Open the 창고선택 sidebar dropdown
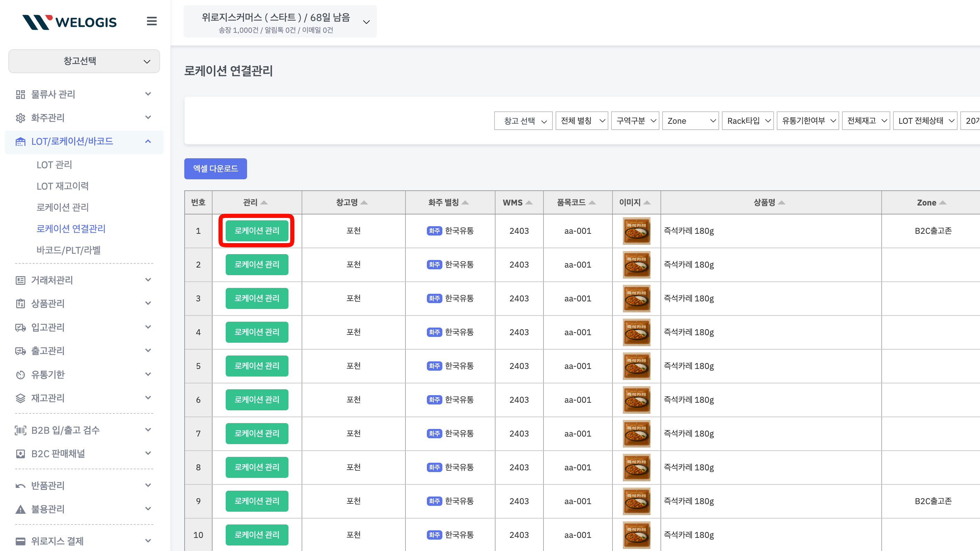980x551 pixels. click(x=84, y=61)
